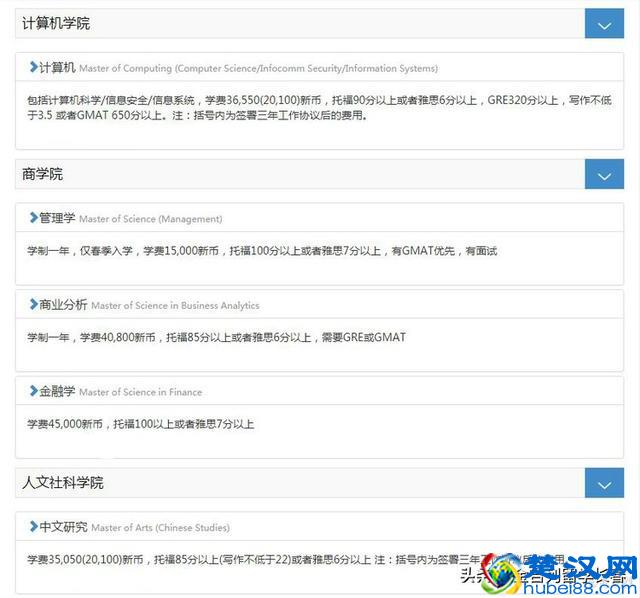Click the description mentioning GRE320分以上
This screenshot has width=640, height=598.
319,108
